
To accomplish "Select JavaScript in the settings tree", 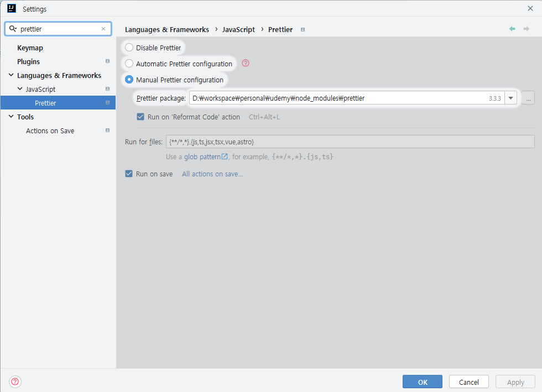I will coord(40,89).
